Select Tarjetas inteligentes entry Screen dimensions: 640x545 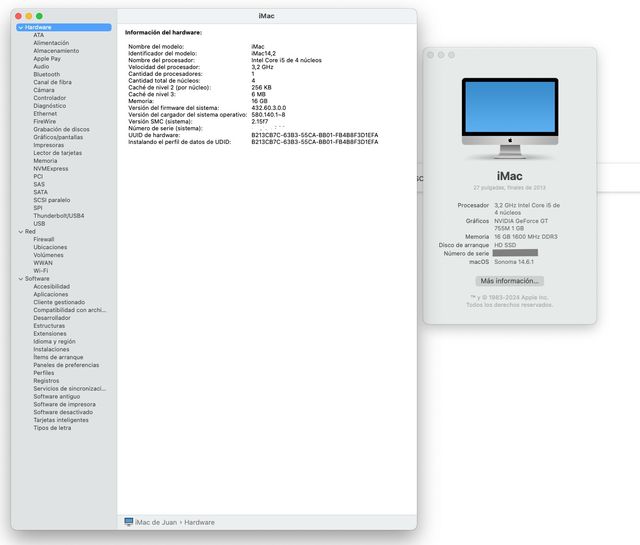(x=61, y=420)
